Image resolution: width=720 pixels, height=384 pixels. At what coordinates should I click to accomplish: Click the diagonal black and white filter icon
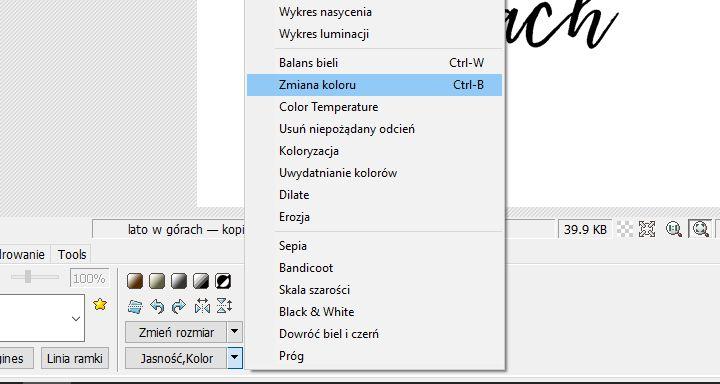(201, 281)
